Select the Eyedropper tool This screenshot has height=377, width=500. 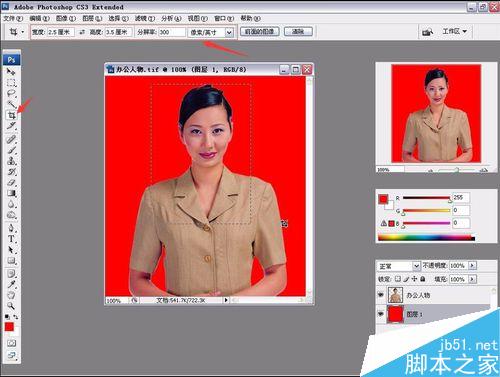[12, 284]
